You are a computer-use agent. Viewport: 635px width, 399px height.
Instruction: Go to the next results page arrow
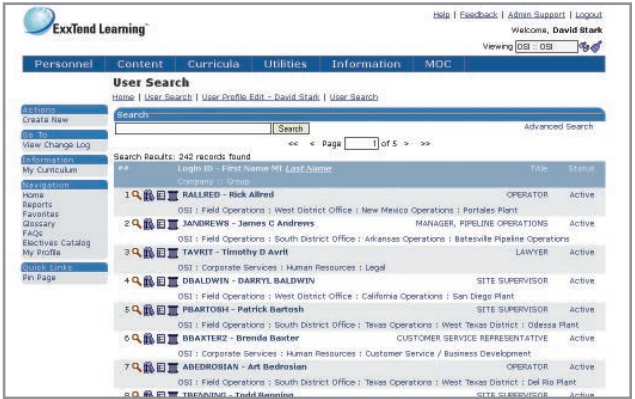pyautogui.click(x=406, y=143)
